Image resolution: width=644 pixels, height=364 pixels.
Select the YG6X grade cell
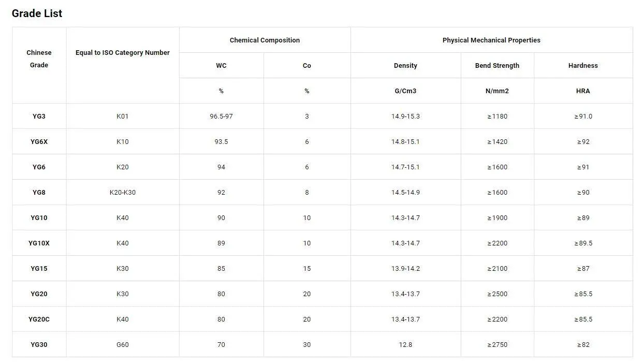[39, 141]
